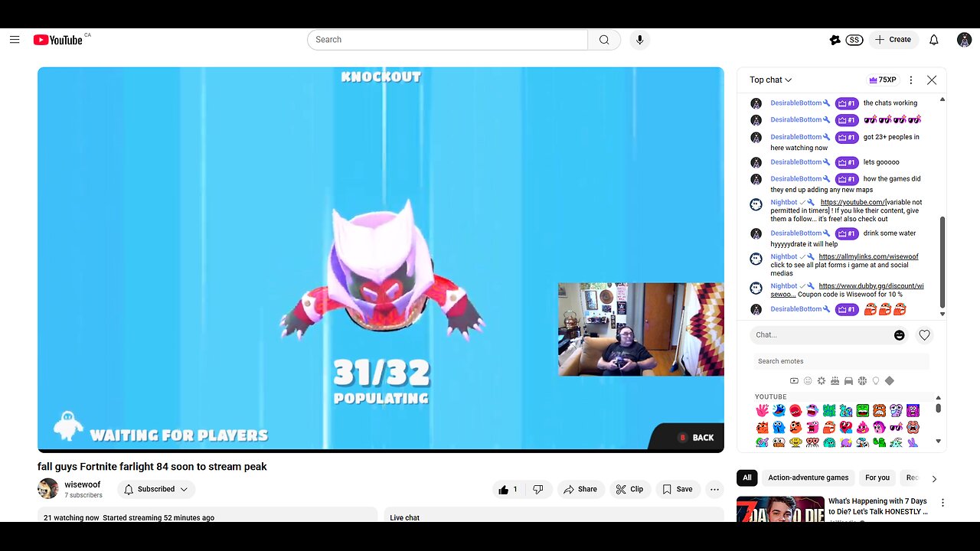Click into the Chat message field

(x=821, y=334)
